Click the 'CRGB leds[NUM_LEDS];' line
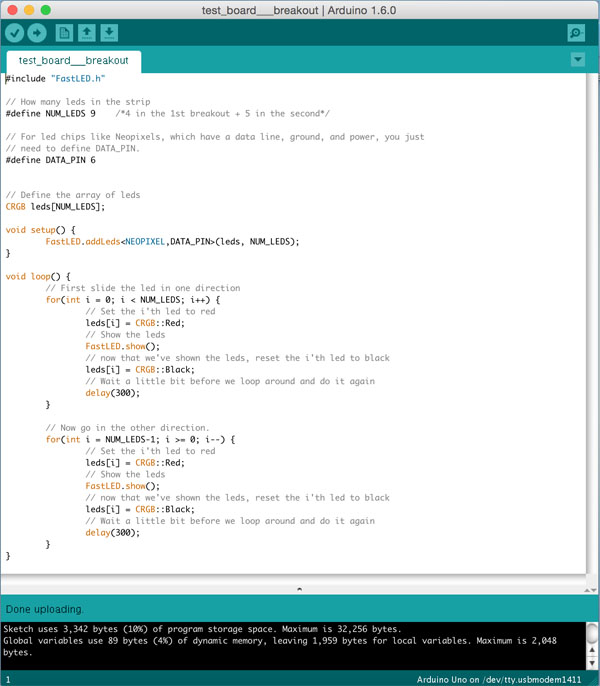This screenshot has width=600, height=686. [55, 206]
